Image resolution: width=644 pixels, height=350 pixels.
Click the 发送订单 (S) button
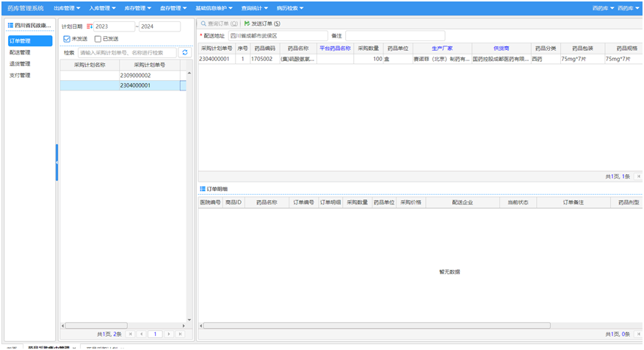coord(262,24)
